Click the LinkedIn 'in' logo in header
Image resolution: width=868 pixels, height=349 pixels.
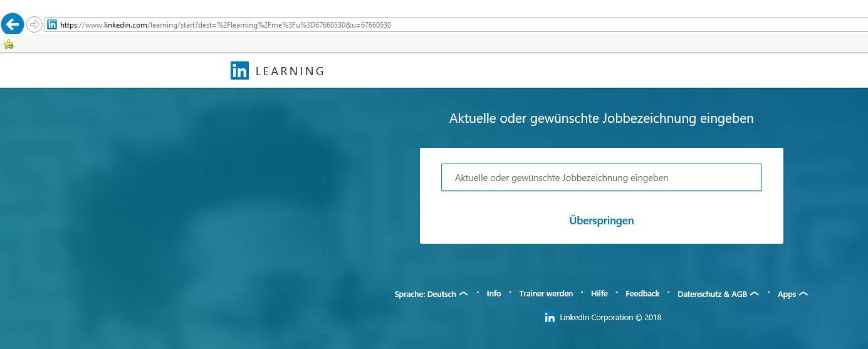(x=239, y=71)
